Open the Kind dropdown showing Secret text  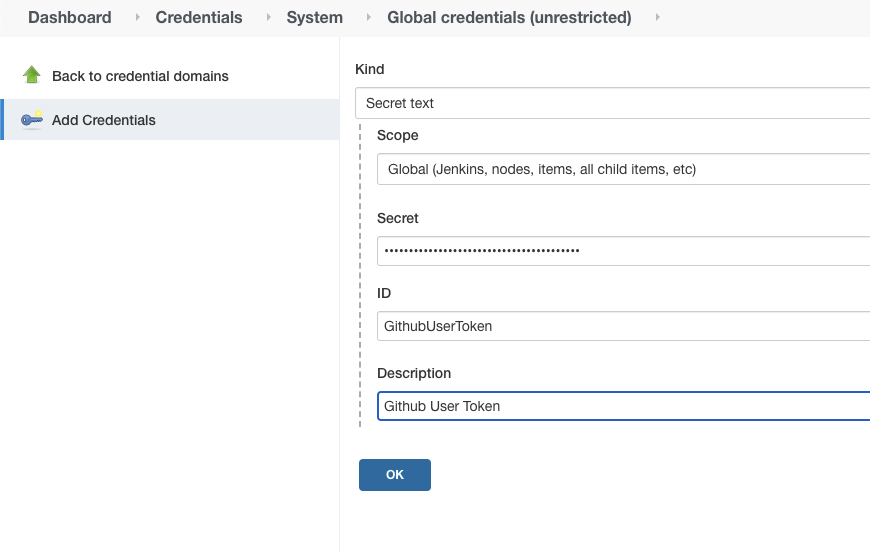[x=613, y=103]
